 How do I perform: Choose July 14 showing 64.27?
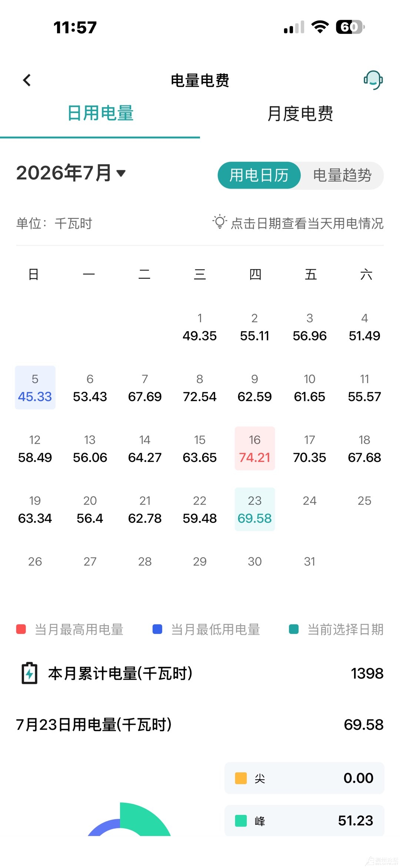pos(145,449)
